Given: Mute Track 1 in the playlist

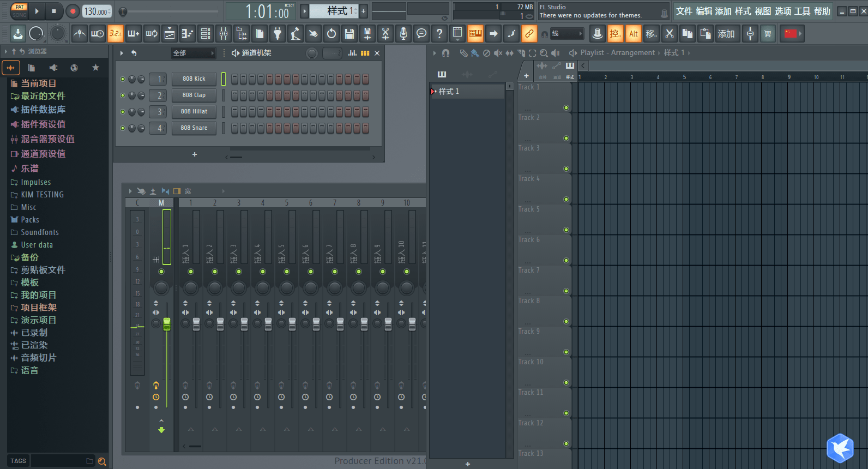Looking at the screenshot, I should pos(566,108).
